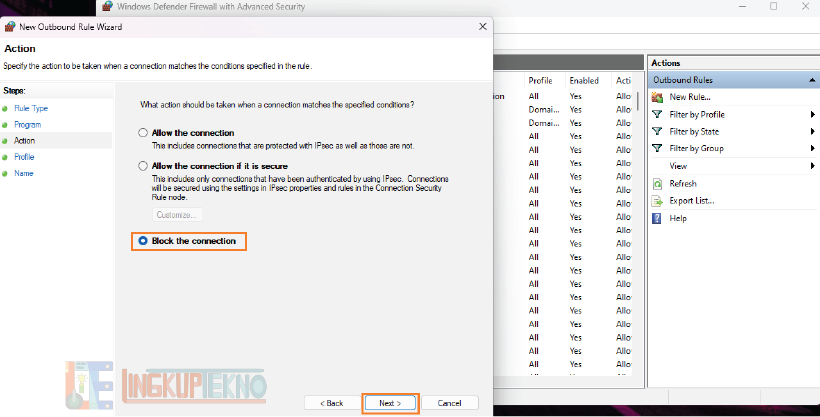Cancel the New Outbound Rule Wizard
This screenshot has height=417, width=820.
(x=450, y=403)
